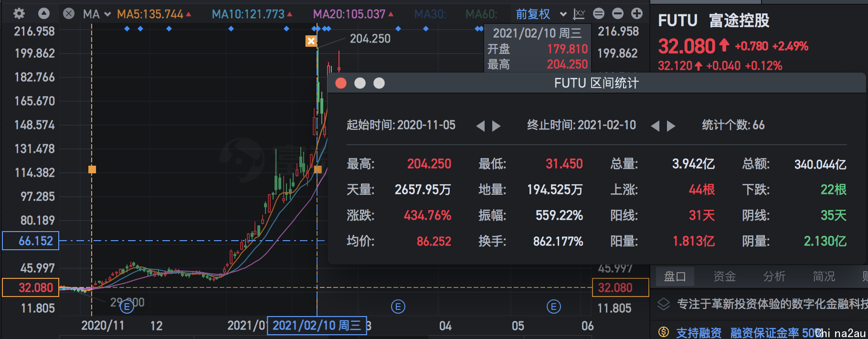Step 起始时间 back with left arrow

pyautogui.click(x=480, y=126)
